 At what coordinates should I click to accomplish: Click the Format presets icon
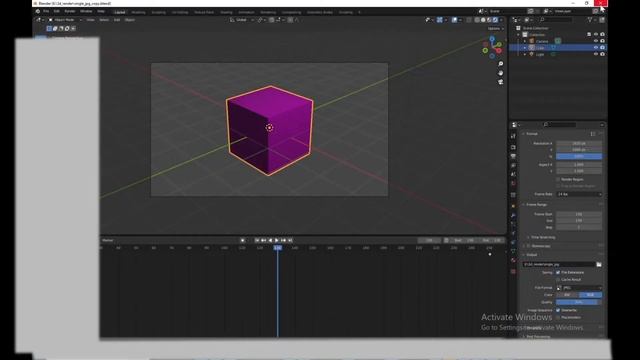coord(593,134)
